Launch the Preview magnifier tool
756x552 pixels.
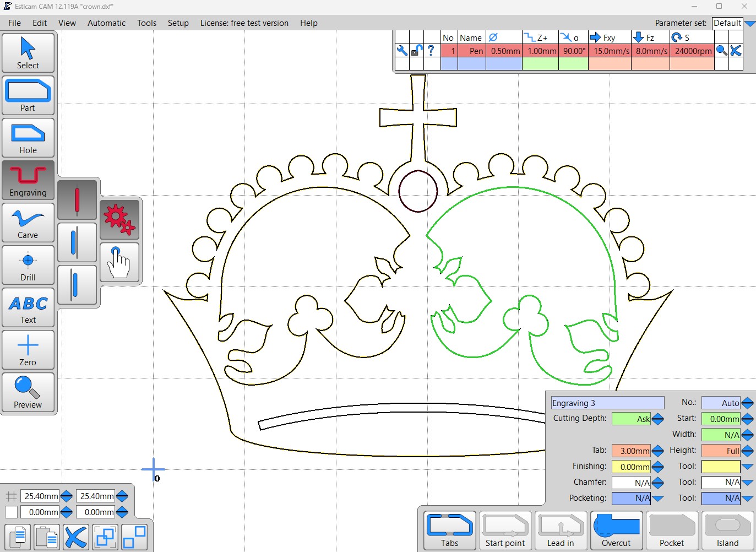28,392
